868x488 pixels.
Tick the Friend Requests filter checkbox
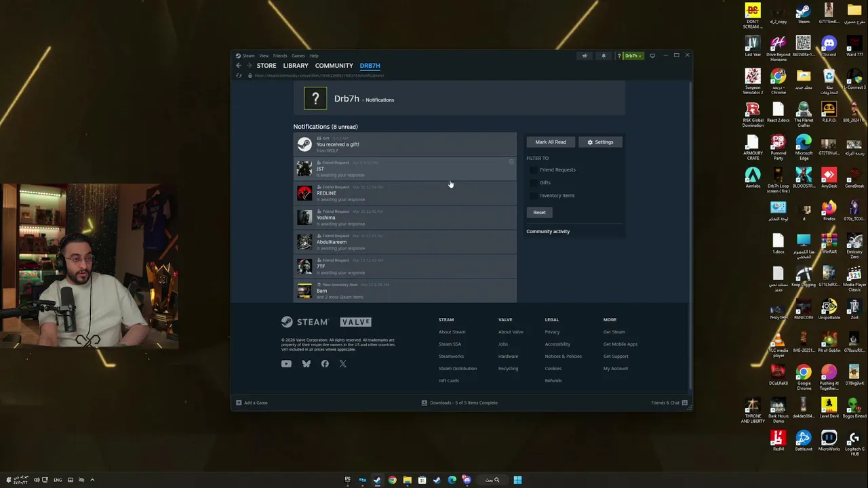coord(533,170)
